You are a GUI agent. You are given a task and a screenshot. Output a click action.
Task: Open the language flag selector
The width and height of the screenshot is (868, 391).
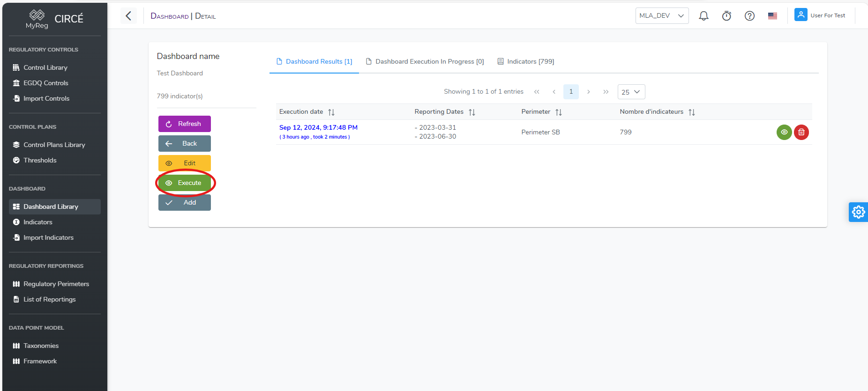772,16
